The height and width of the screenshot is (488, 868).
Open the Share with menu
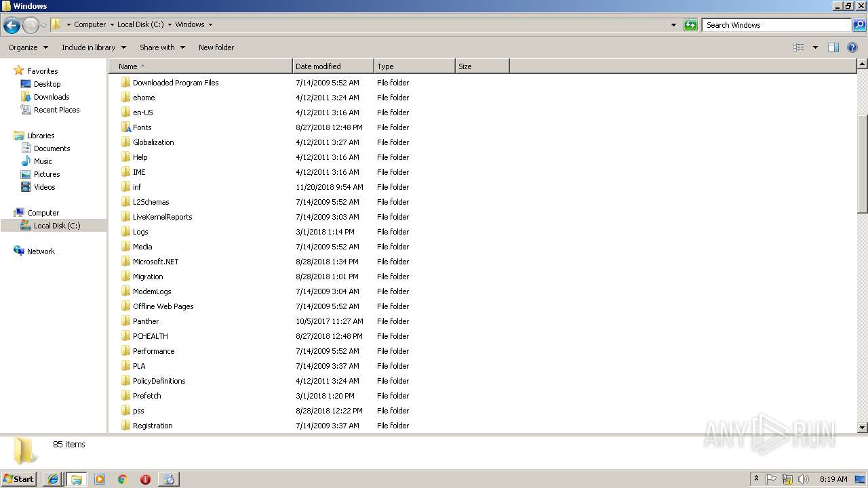click(x=162, y=47)
